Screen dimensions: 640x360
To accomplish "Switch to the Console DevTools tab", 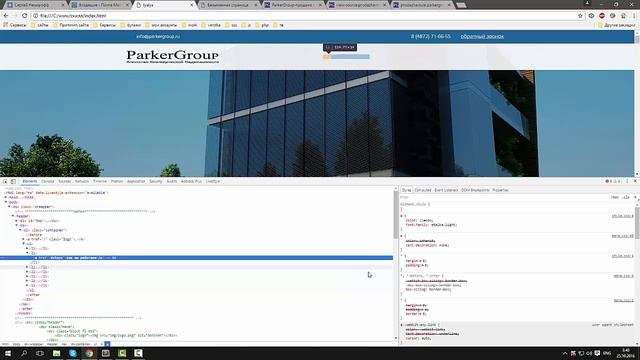I will 48,181.
